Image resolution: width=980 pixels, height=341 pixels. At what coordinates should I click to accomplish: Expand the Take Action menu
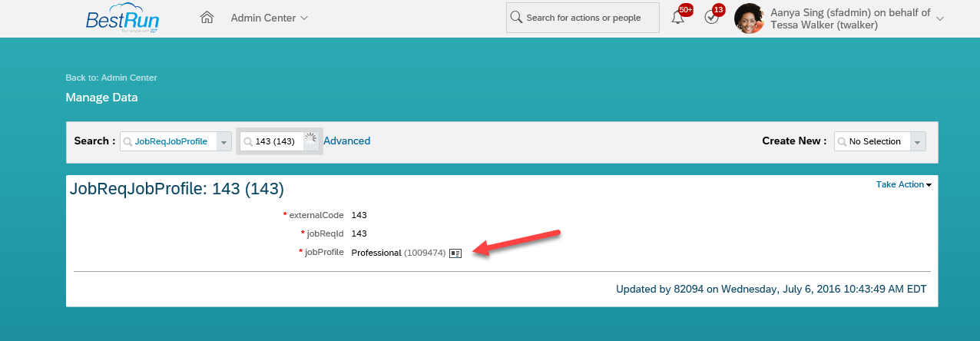tap(904, 184)
